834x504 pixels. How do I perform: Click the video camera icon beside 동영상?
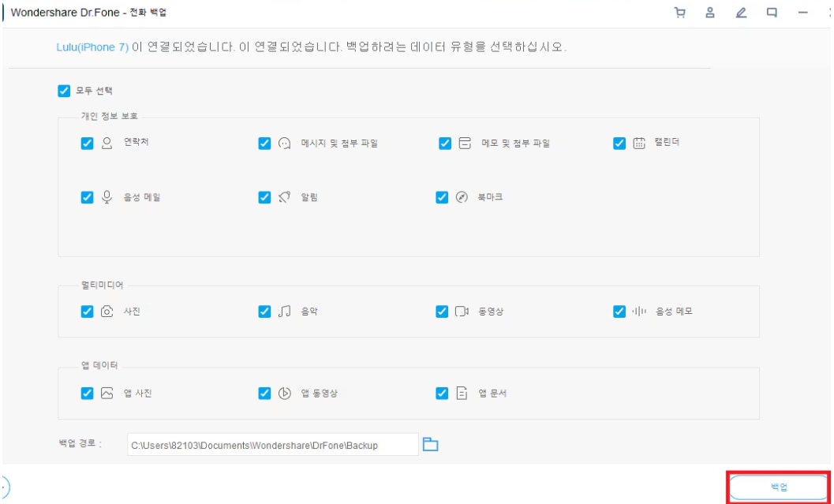(x=462, y=312)
